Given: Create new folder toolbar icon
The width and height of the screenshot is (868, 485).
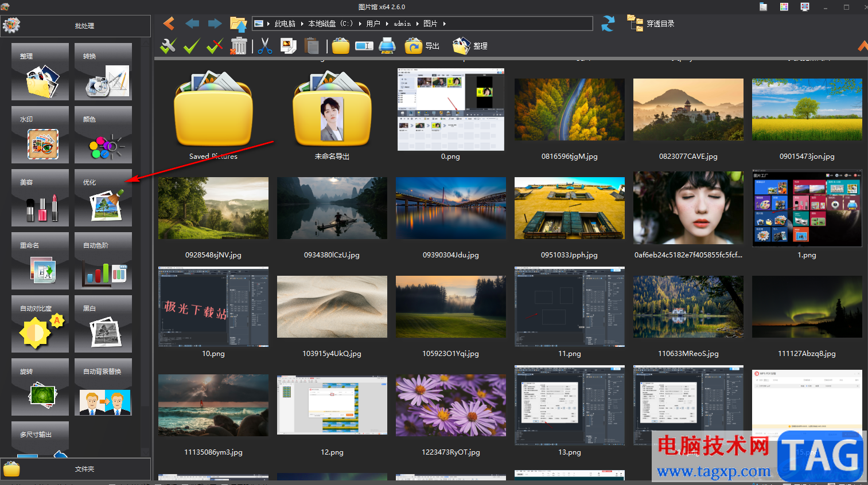Looking at the screenshot, I should pos(340,46).
